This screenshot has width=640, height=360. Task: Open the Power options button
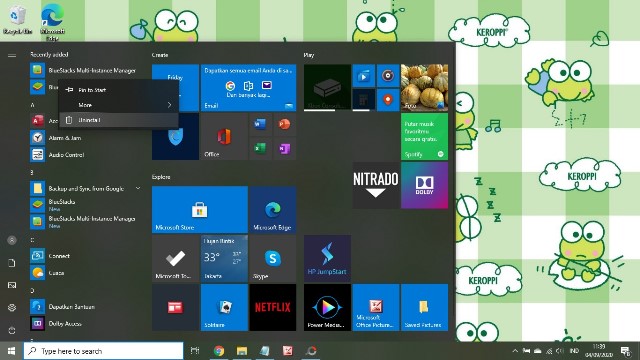click(12, 330)
